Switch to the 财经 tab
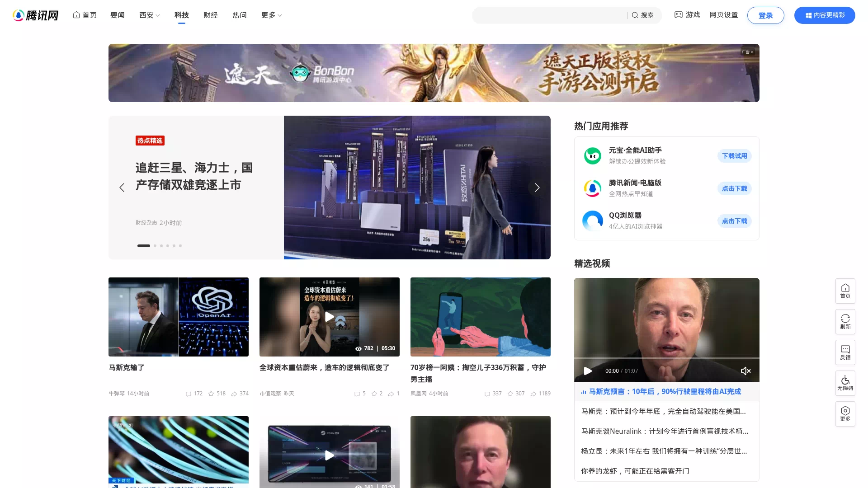Viewport: 868px width, 488px height. (211, 15)
